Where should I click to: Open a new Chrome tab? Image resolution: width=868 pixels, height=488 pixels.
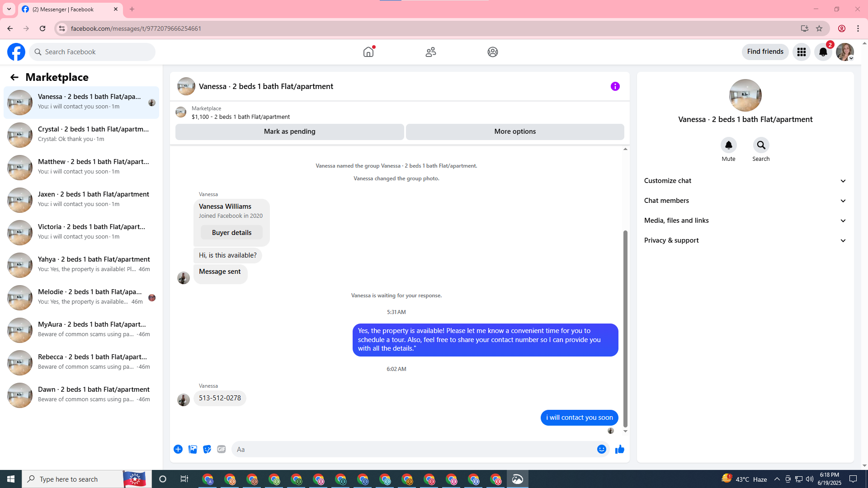point(132,9)
